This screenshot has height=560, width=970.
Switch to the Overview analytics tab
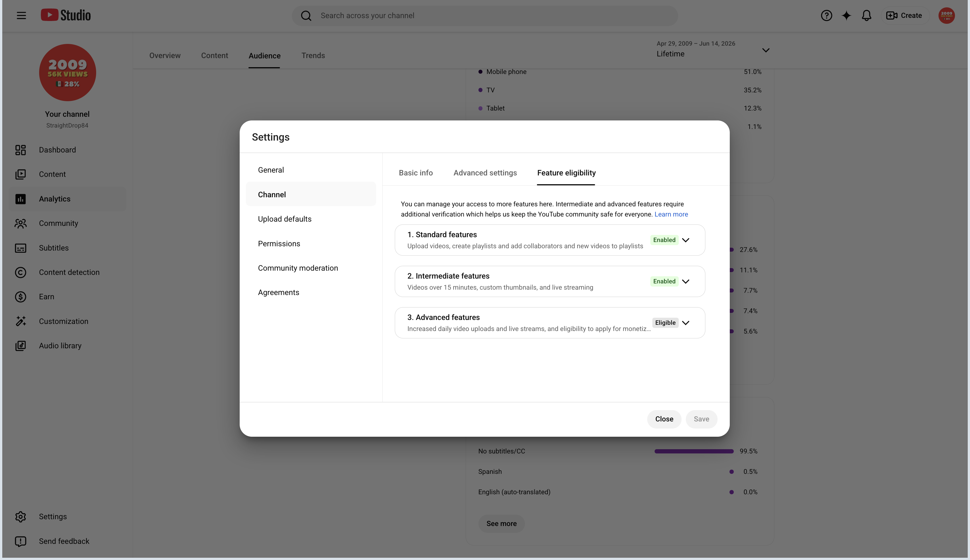(165, 56)
